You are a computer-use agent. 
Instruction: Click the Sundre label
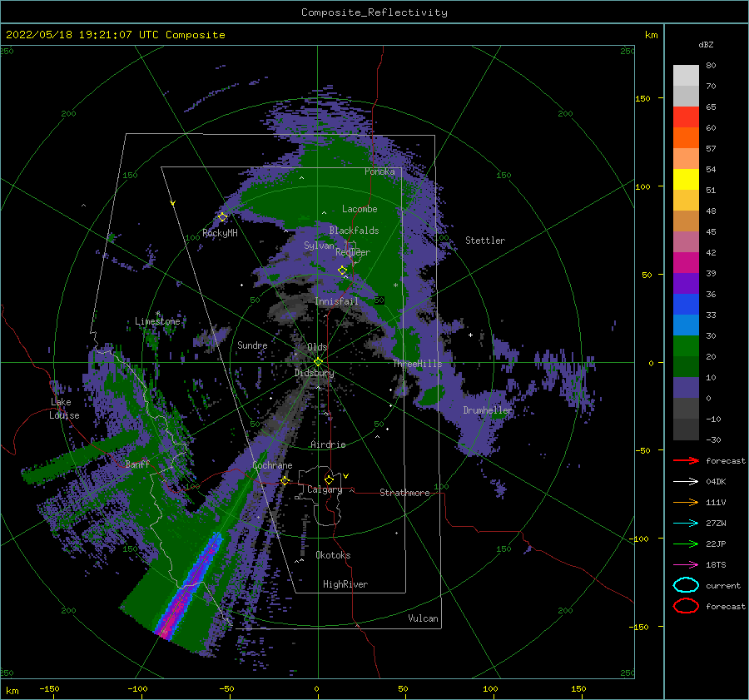click(252, 345)
